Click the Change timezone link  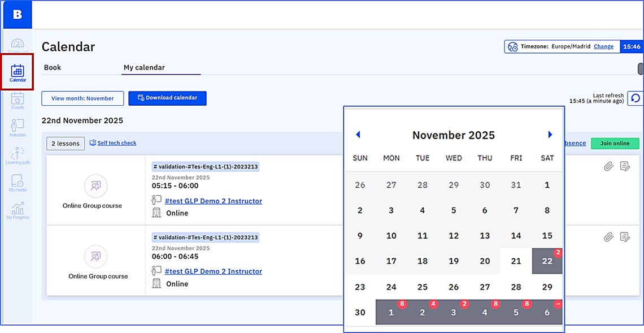[603, 46]
